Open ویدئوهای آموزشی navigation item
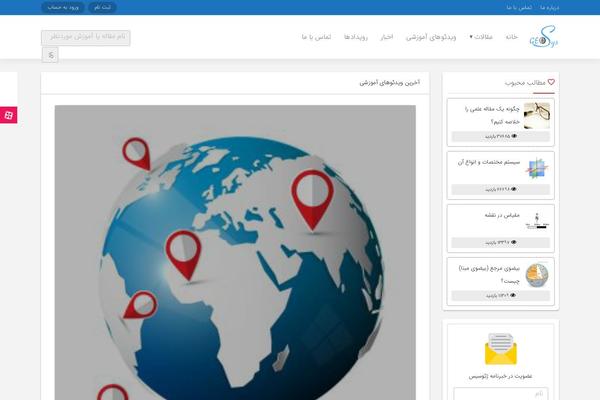 431,37
